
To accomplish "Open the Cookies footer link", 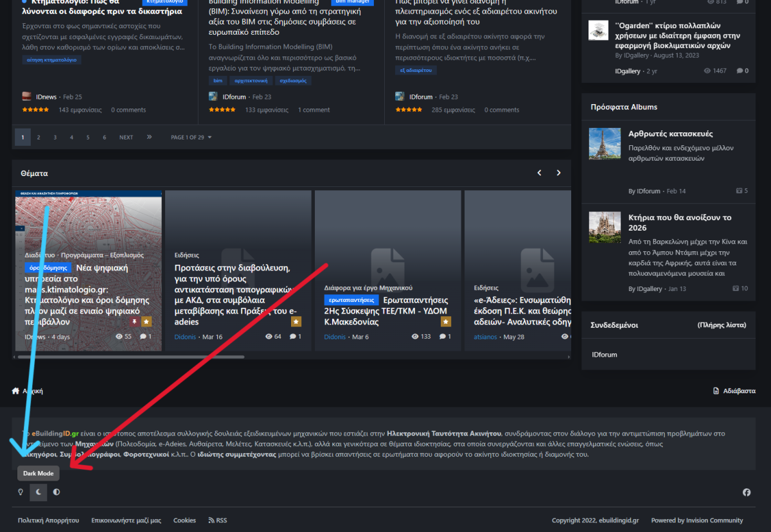I will point(184,520).
